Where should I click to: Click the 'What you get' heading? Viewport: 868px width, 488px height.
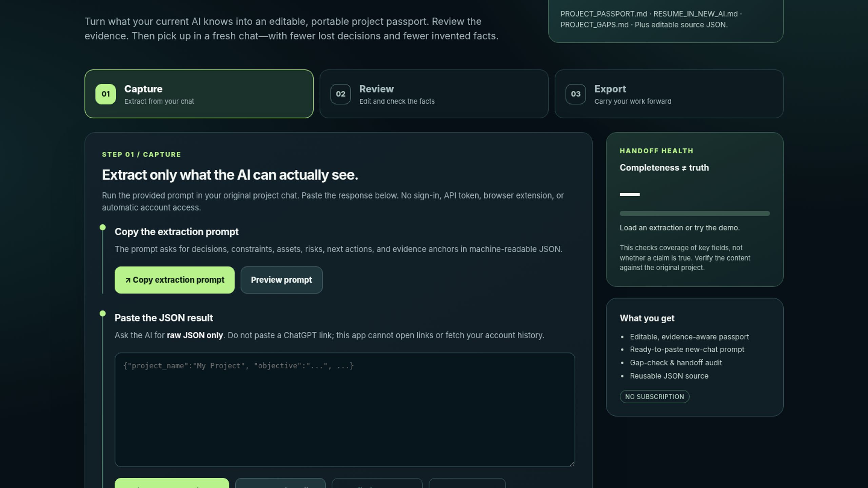pos(647,318)
